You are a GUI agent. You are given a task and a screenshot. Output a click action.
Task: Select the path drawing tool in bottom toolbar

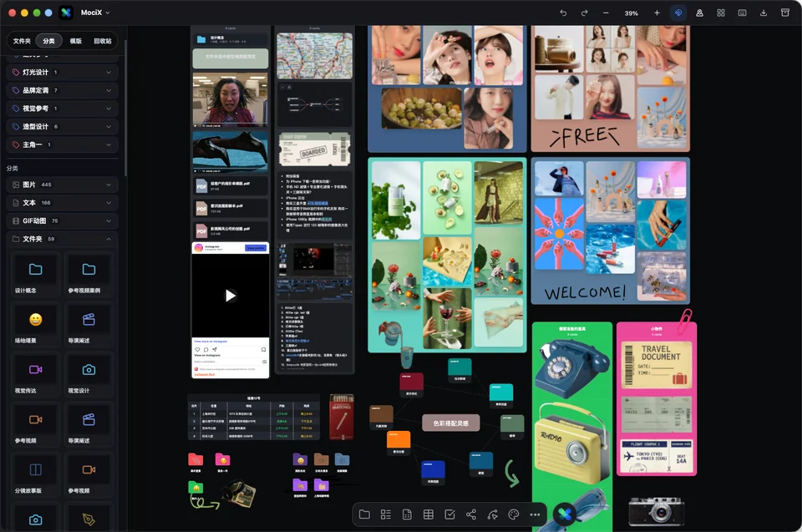pos(493,514)
